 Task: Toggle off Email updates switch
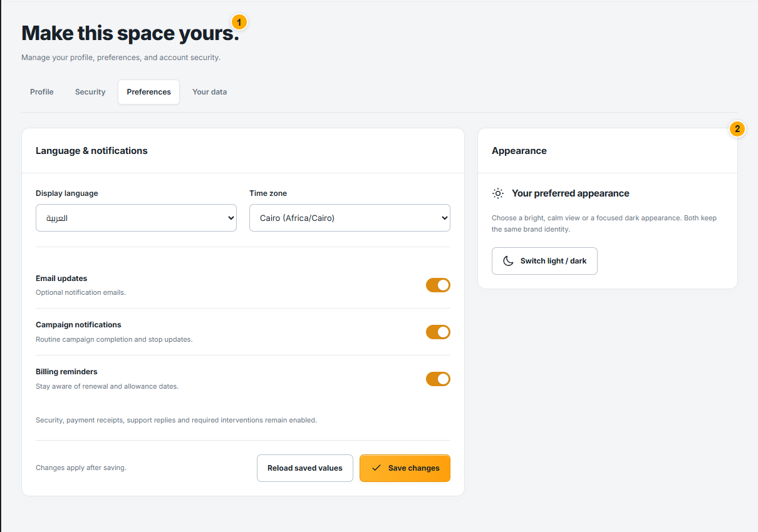click(x=438, y=285)
